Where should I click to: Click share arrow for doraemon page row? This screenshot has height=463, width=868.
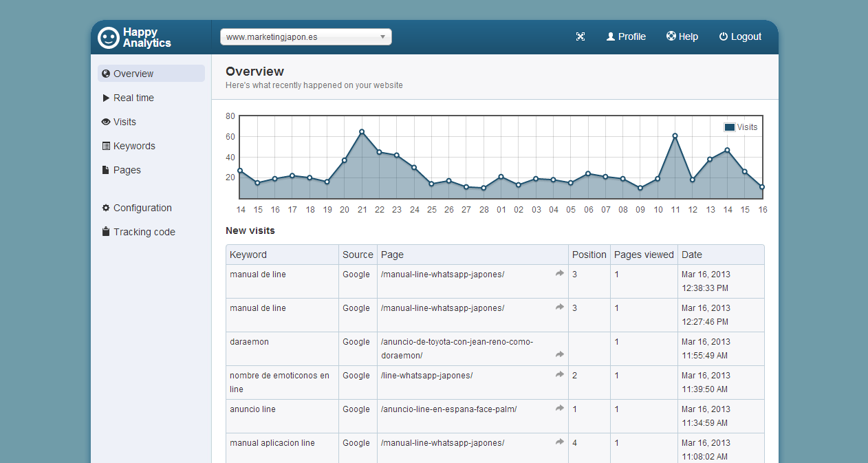click(x=560, y=355)
